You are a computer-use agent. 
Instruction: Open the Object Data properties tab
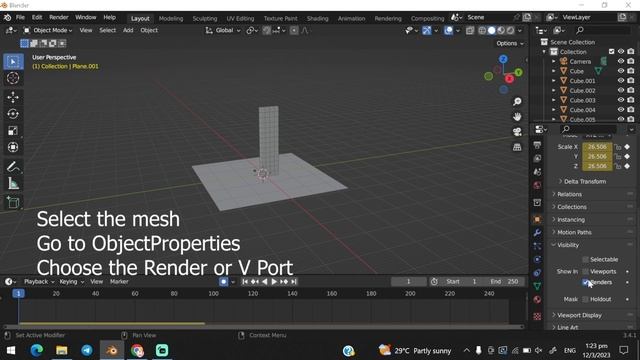(x=537, y=286)
